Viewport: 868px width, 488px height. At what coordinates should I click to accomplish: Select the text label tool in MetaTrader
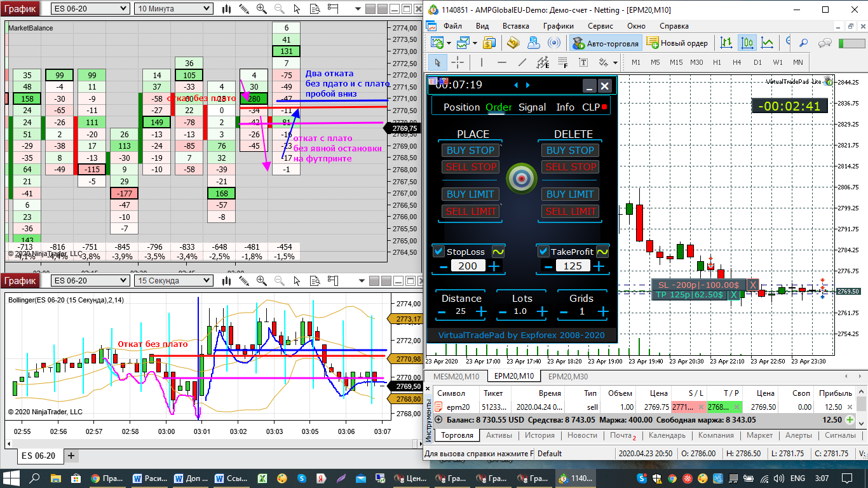pyautogui.click(x=583, y=62)
